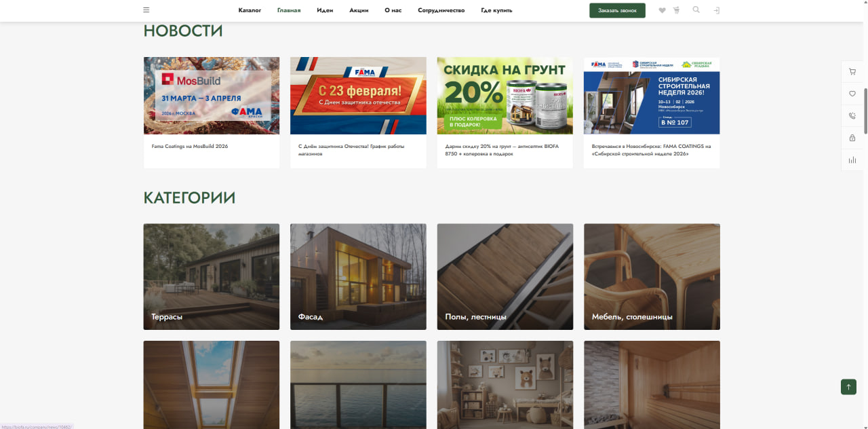The width and height of the screenshot is (868, 429).
Task: Open 'С Днём защитника Отечества!' news title
Action: [x=351, y=150]
